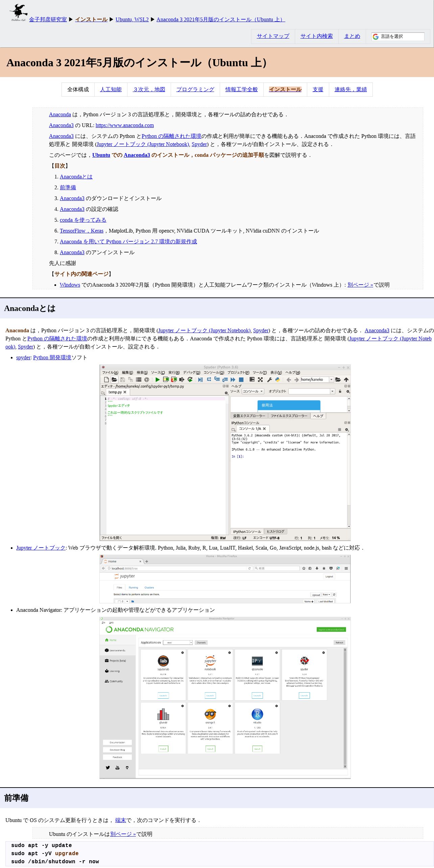
Task: Click the glueviz bar-chart icon in Navigator
Action: click(163, 714)
